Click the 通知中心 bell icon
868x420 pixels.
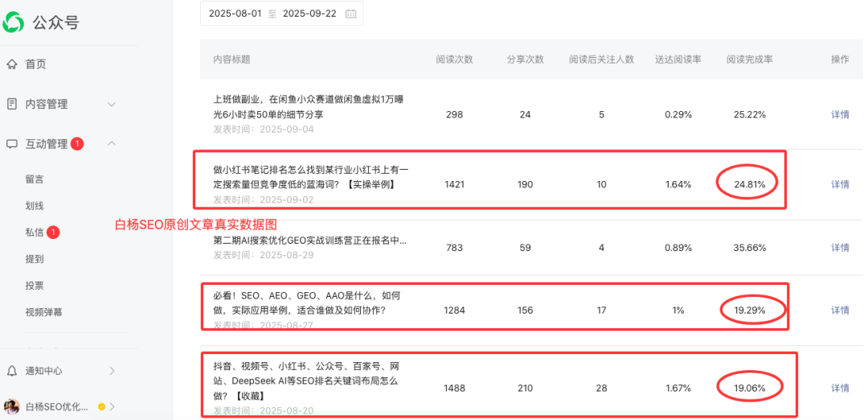click(11, 371)
